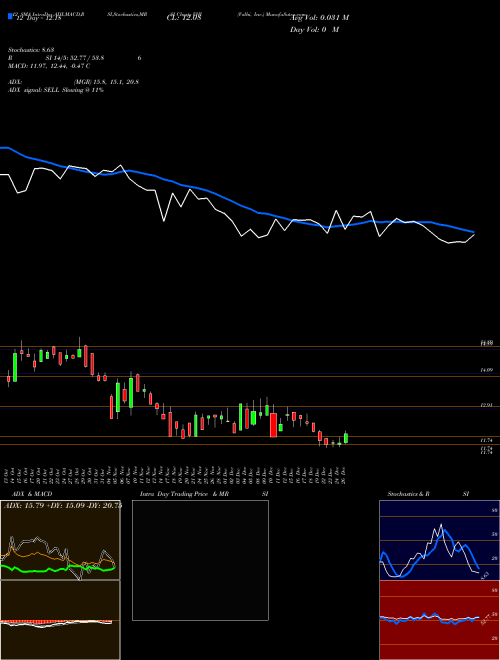Click the '14.09' price axis label
This screenshot has height=660, width=500.
pos(487,370)
